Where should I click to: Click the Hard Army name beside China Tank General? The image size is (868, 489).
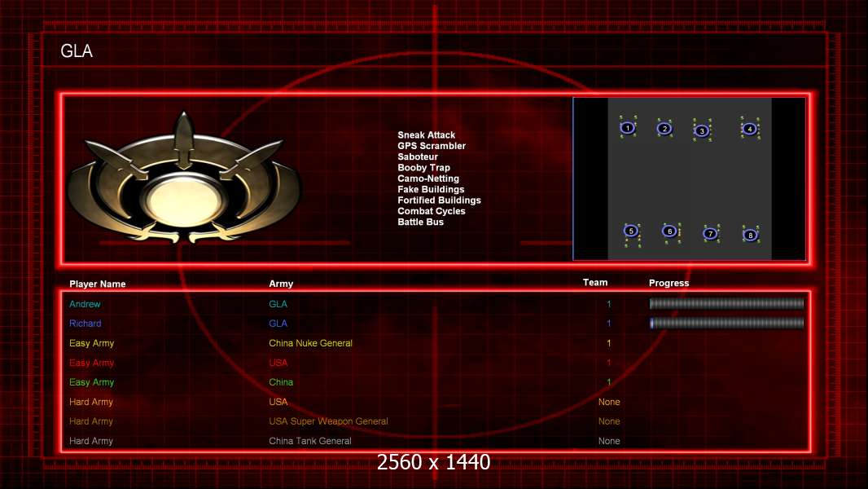pyautogui.click(x=90, y=441)
